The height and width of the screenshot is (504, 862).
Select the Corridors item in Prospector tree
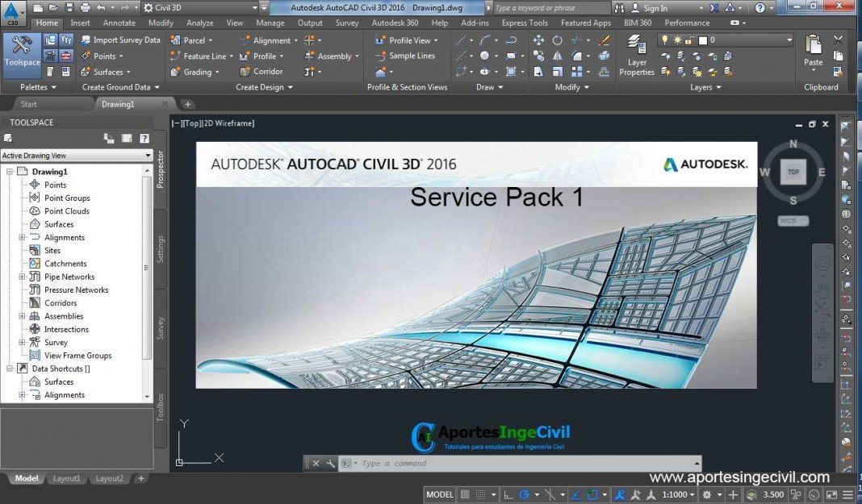coord(61,303)
